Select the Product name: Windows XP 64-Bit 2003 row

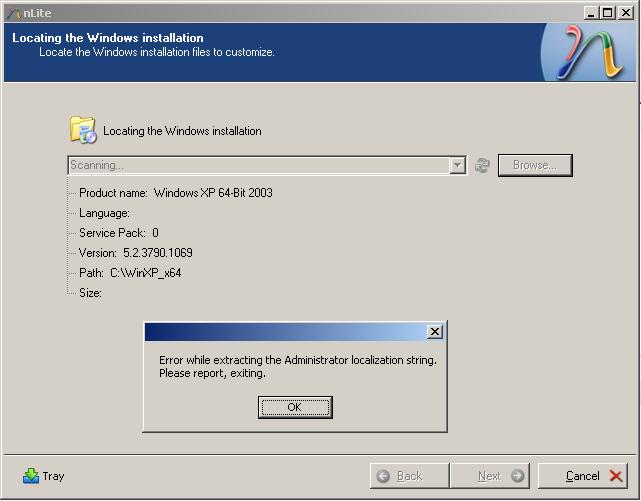click(x=176, y=192)
